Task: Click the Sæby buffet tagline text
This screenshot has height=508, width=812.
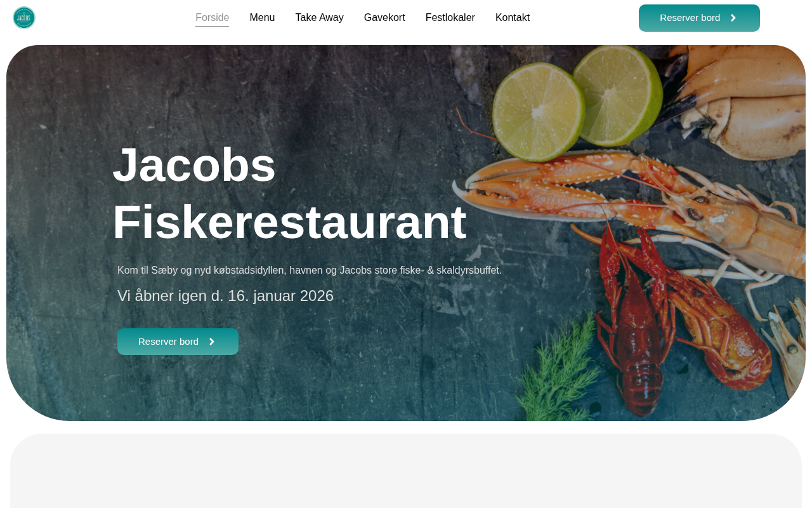Action: coord(310,271)
